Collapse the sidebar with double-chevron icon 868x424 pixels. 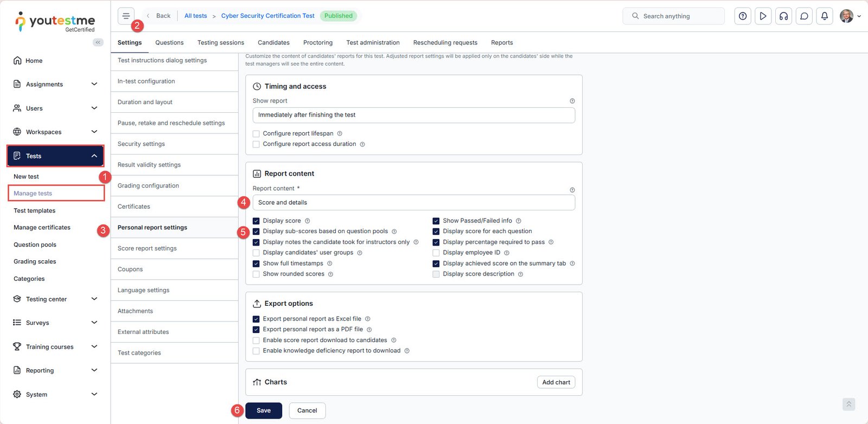pos(98,42)
